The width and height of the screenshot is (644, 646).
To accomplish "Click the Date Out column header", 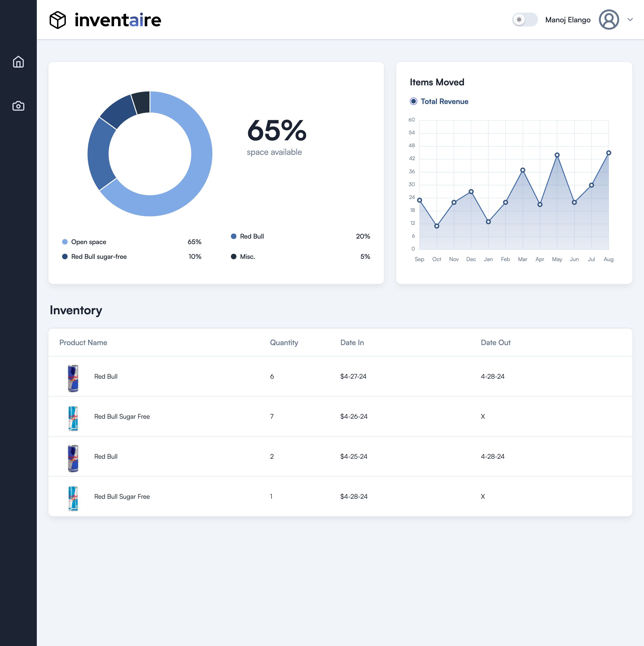I will pyautogui.click(x=495, y=342).
